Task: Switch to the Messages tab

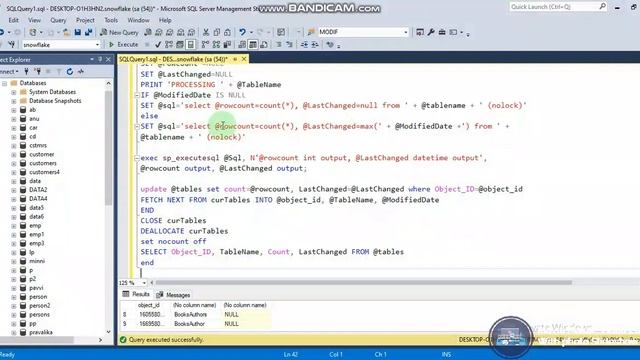Action: (x=173, y=295)
